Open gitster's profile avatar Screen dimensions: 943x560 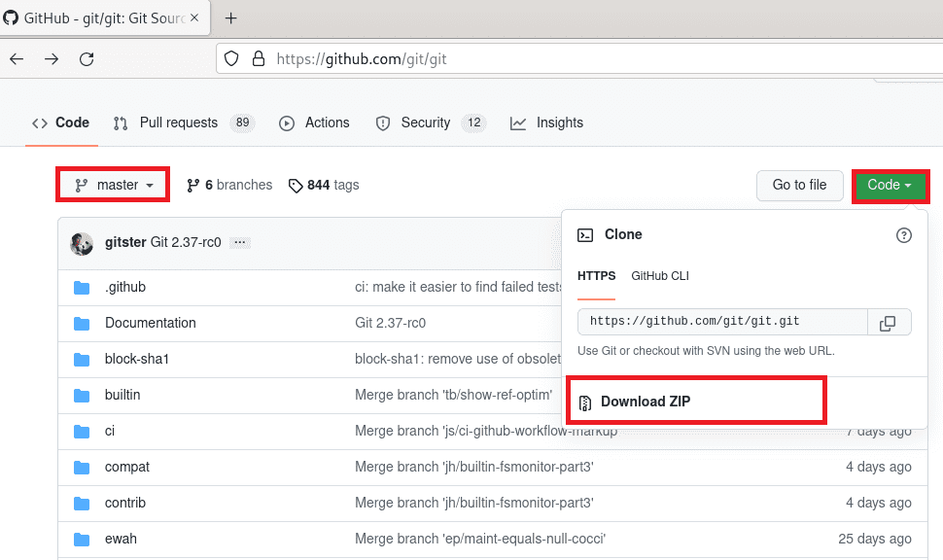click(81, 244)
